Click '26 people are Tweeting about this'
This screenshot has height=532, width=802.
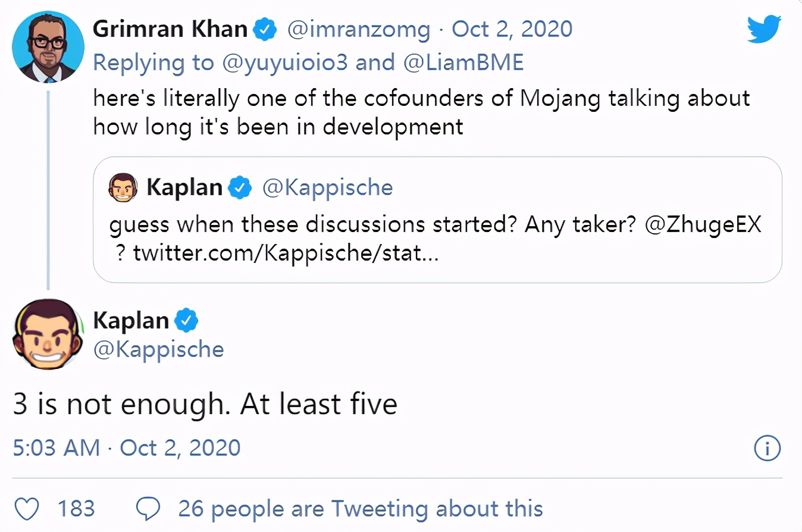click(x=360, y=509)
